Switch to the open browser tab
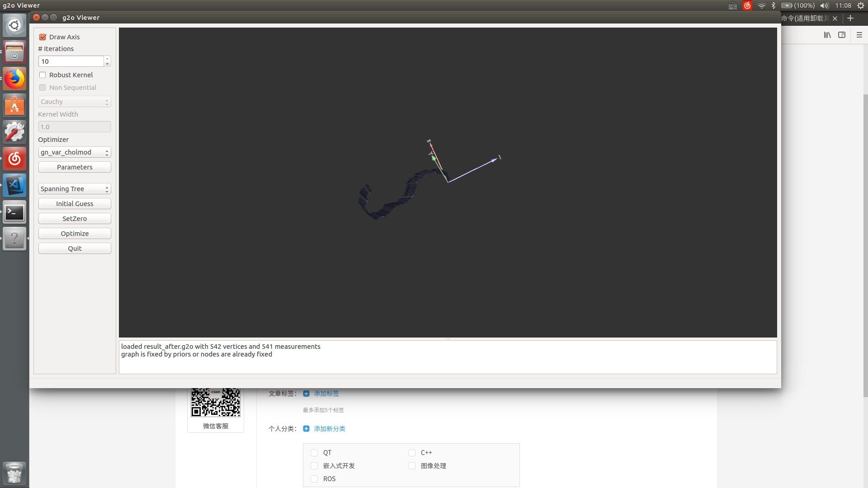Image resolution: width=868 pixels, height=488 pixels. 805,19
